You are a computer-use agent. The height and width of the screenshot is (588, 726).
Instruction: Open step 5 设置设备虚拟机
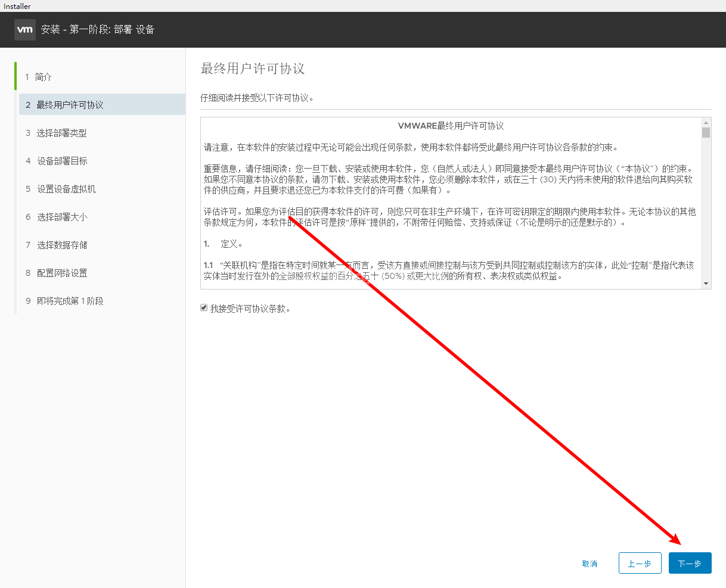pos(66,189)
